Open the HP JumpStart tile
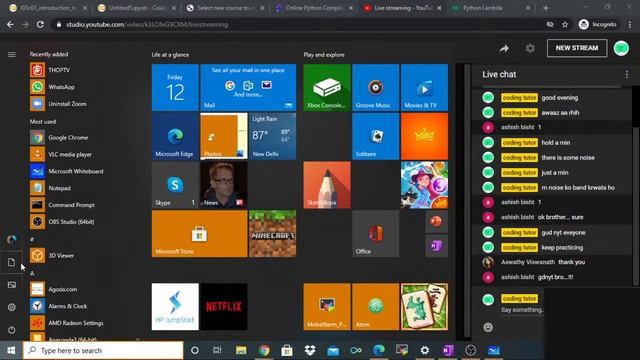 click(x=175, y=307)
